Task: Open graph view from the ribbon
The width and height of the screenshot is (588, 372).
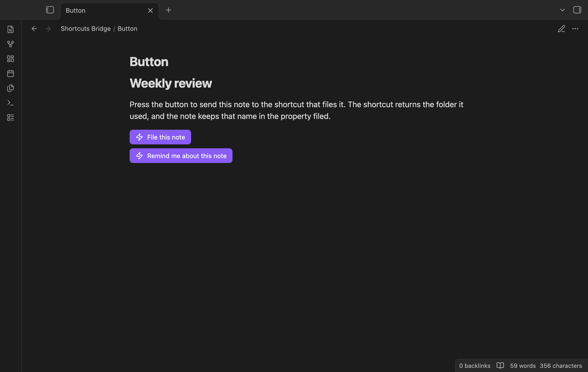Action: [x=11, y=44]
